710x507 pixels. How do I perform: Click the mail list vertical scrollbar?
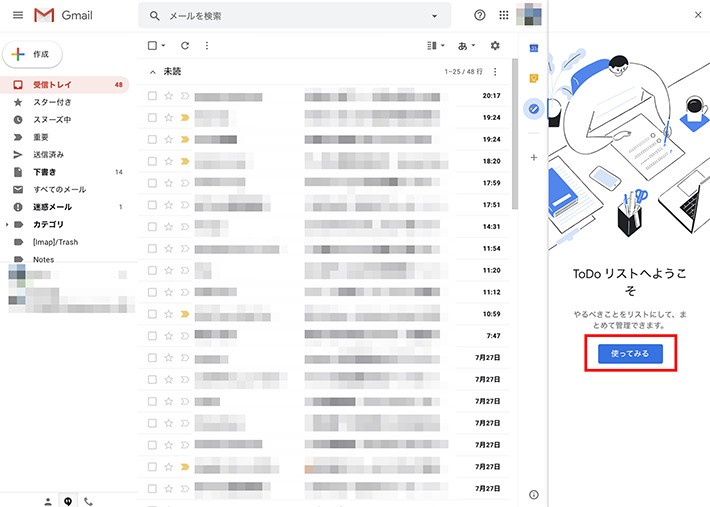[x=514, y=134]
